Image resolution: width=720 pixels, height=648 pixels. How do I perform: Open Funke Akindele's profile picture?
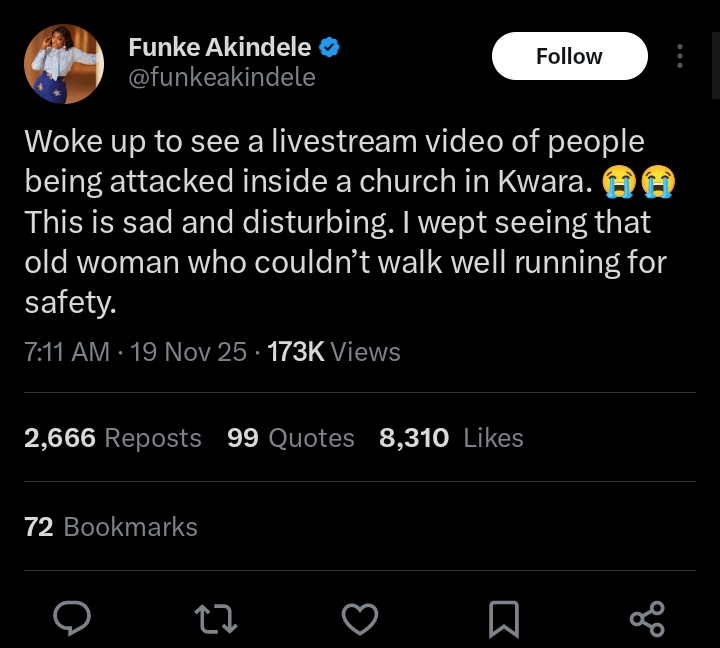click(64, 64)
